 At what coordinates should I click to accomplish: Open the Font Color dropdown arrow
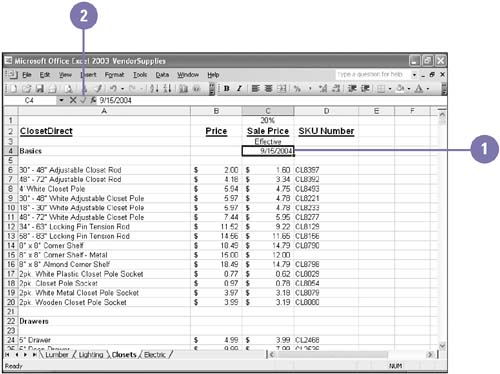428,89
